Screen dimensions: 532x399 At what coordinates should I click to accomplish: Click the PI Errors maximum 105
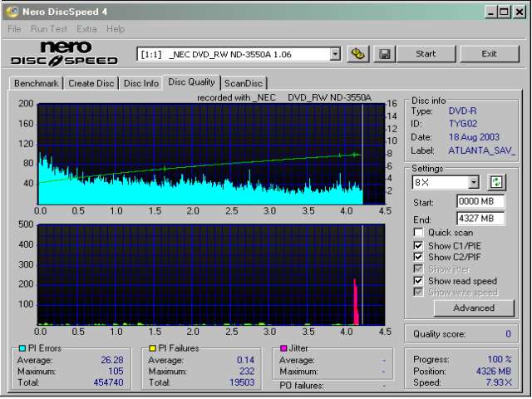pos(116,372)
